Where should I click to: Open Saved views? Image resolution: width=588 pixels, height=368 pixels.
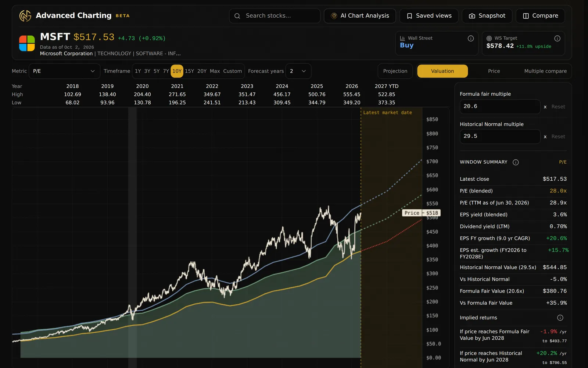[x=429, y=16]
